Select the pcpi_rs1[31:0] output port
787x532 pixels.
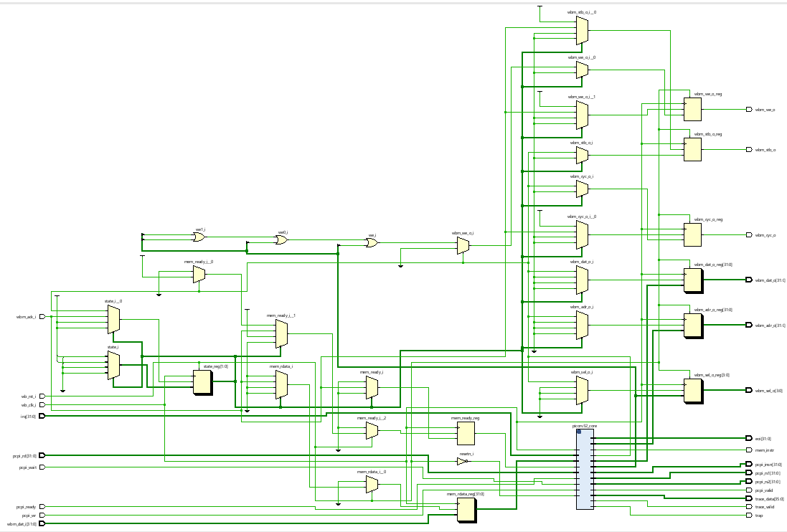pos(750,472)
